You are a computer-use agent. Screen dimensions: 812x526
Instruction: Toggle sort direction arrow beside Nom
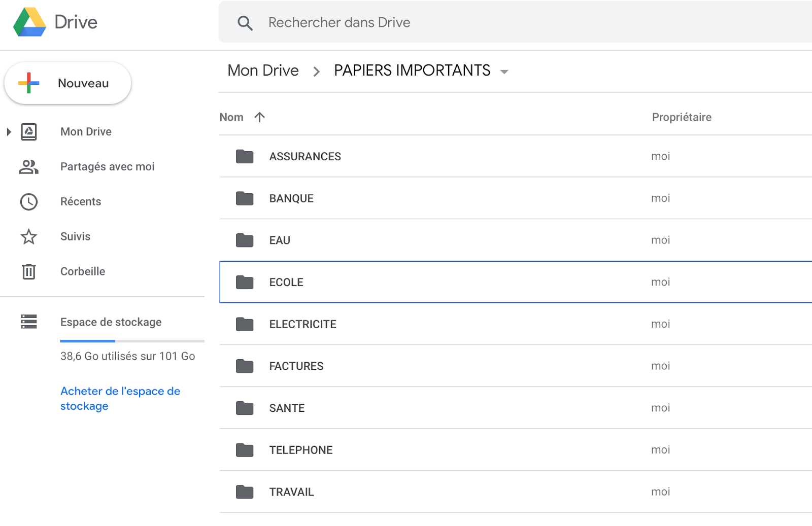pyautogui.click(x=260, y=117)
